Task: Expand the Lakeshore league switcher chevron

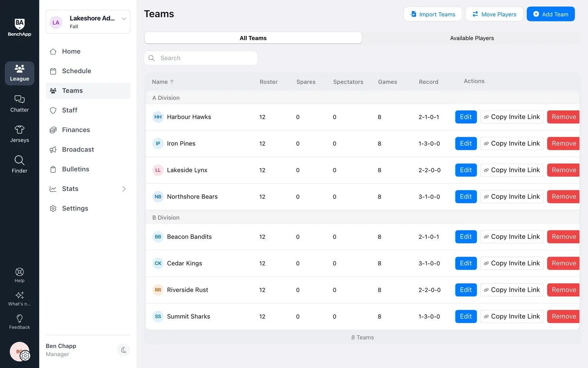Action: click(124, 19)
